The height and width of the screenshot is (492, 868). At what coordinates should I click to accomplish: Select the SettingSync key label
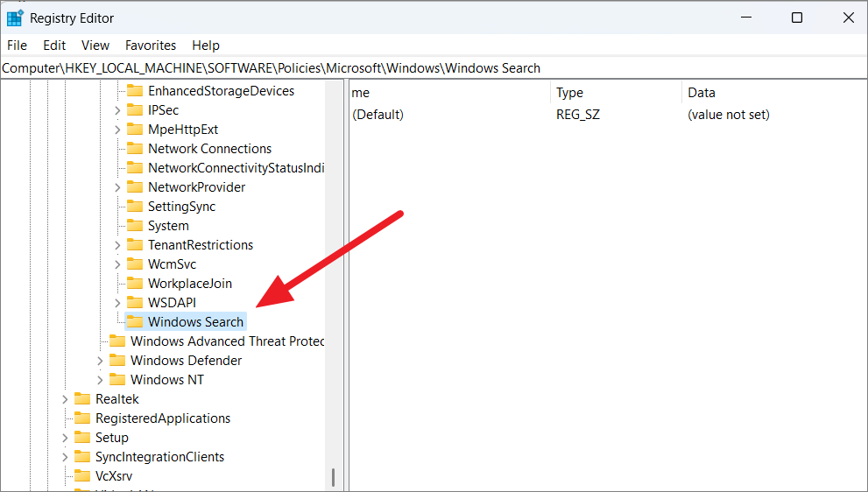point(181,207)
